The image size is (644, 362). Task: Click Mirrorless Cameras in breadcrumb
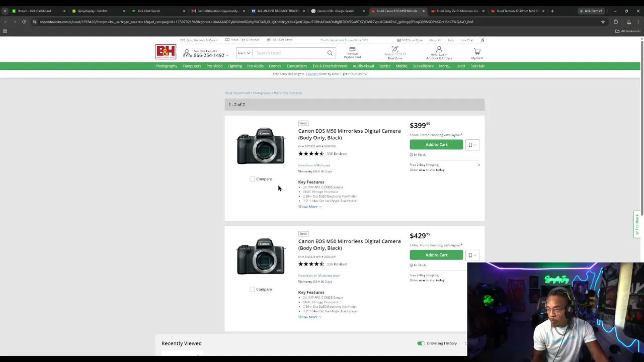(x=288, y=93)
